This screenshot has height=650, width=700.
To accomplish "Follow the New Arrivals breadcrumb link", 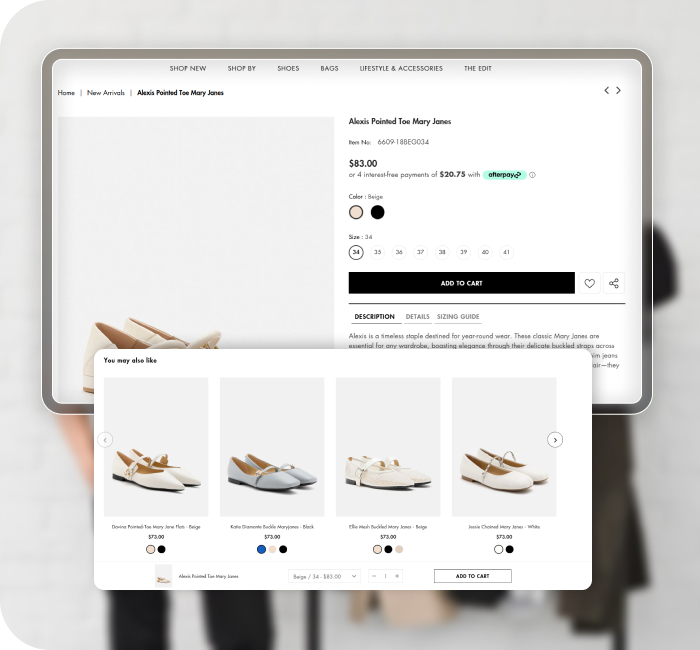I will click(106, 93).
